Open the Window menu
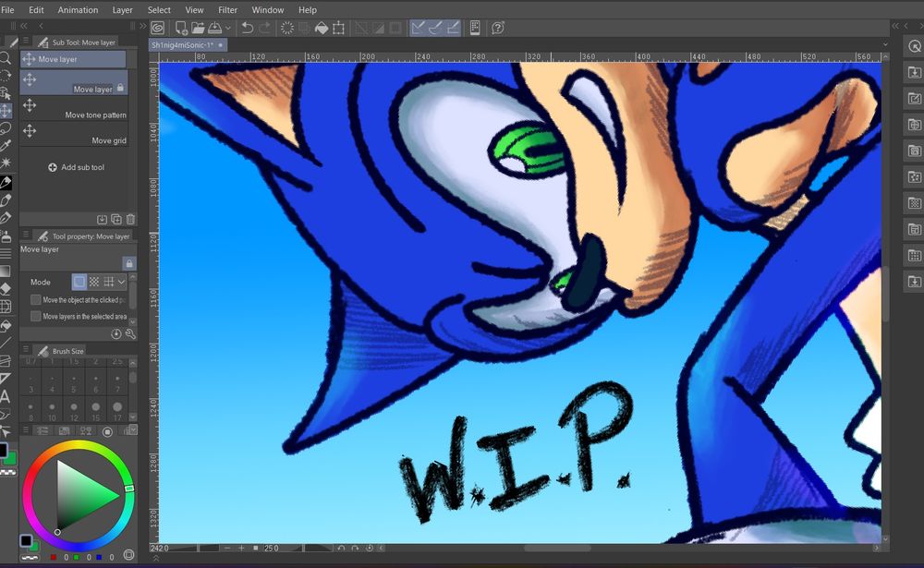Screen dimensions: 924x568 click(x=268, y=10)
